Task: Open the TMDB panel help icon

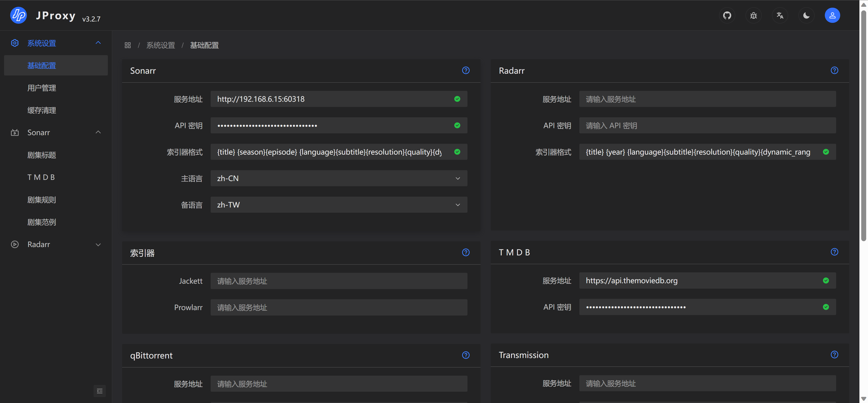Action: [x=834, y=252]
